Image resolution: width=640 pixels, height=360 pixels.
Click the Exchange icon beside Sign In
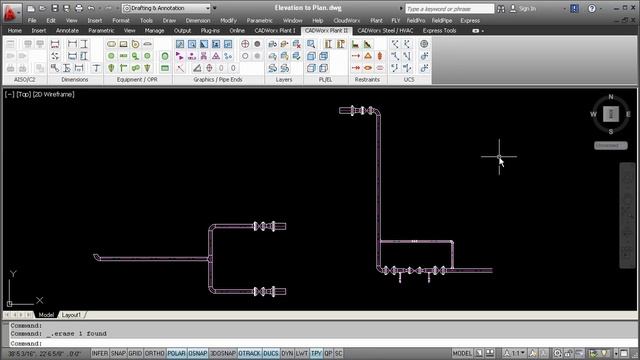574,8
